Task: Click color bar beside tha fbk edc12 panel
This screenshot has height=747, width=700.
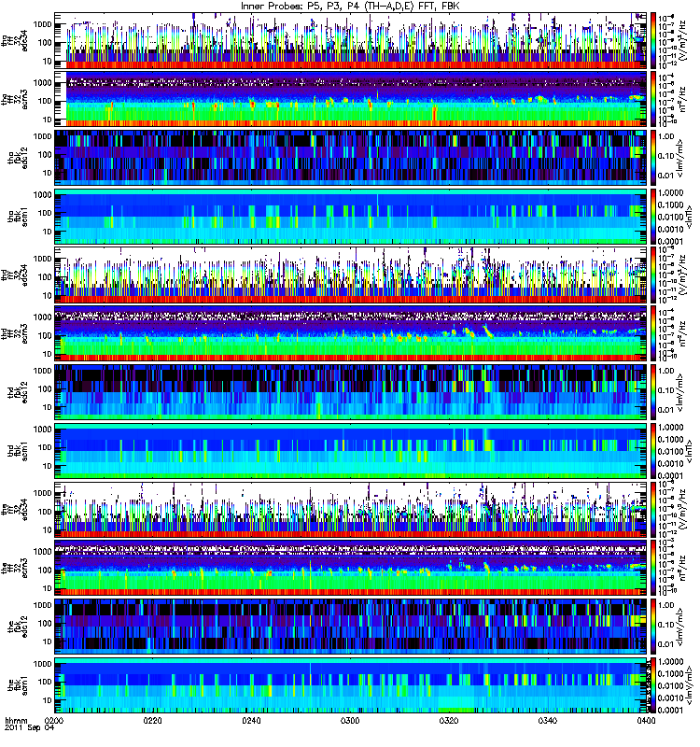Action: [x=653, y=158]
